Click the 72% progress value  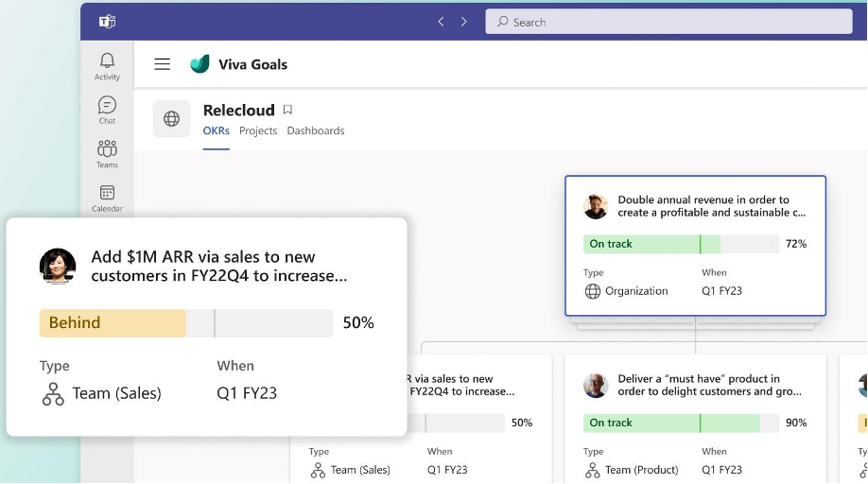795,244
